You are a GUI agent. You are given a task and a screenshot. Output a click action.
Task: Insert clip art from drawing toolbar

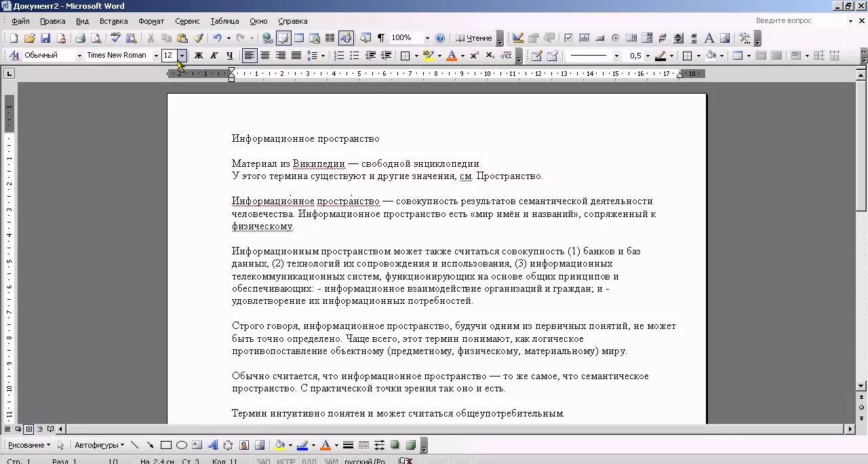point(243,445)
